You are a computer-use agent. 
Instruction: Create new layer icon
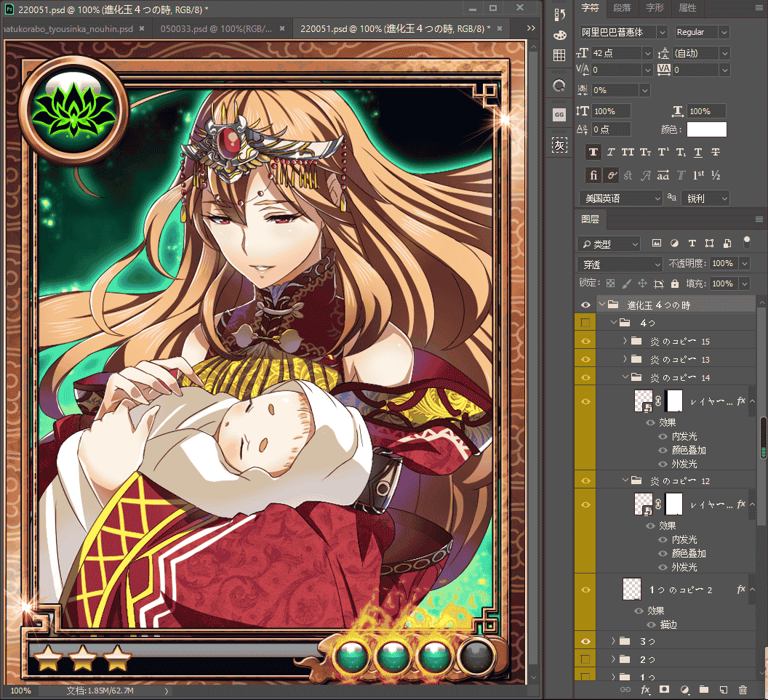[724, 690]
